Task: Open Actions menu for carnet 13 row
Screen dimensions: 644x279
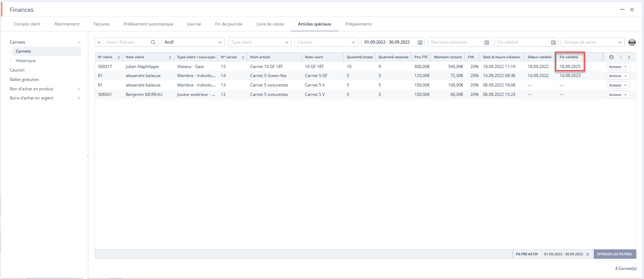Action: click(x=618, y=85)
